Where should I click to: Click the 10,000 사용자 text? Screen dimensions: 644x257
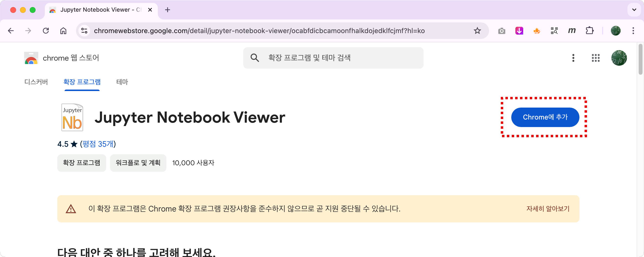click(193, 163)
